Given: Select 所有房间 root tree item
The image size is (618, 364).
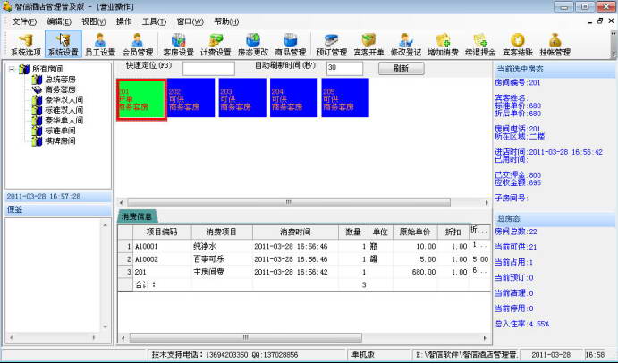Looking at the screenshot, I should (x=47, y=70).
